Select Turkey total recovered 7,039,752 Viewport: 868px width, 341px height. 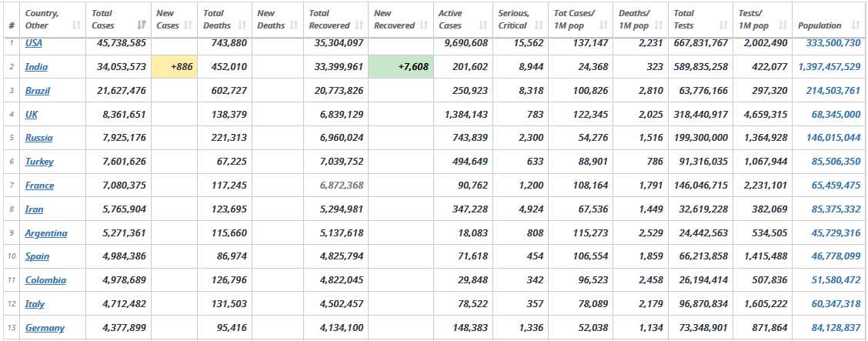[342, 162]
